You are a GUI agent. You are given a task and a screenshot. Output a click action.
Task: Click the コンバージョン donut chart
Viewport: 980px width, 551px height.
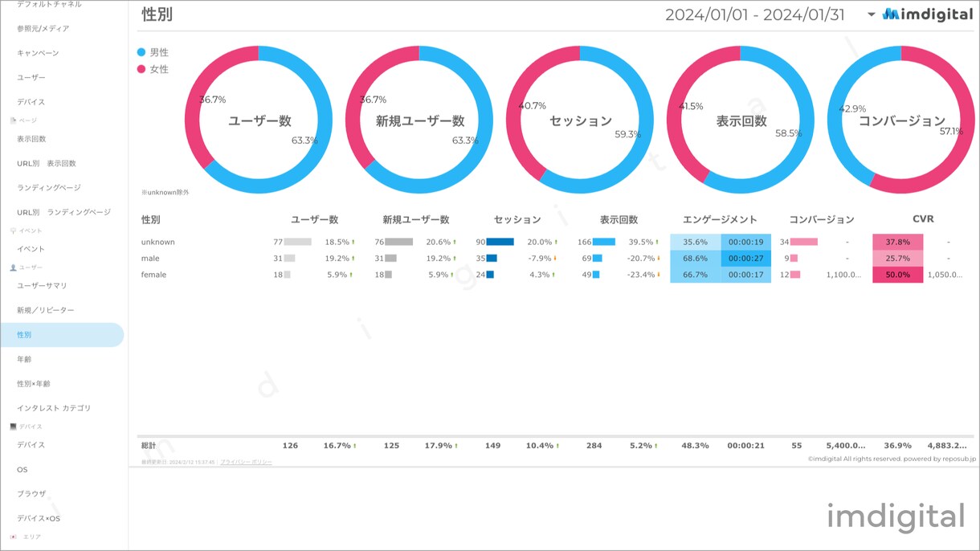point(901,120)
